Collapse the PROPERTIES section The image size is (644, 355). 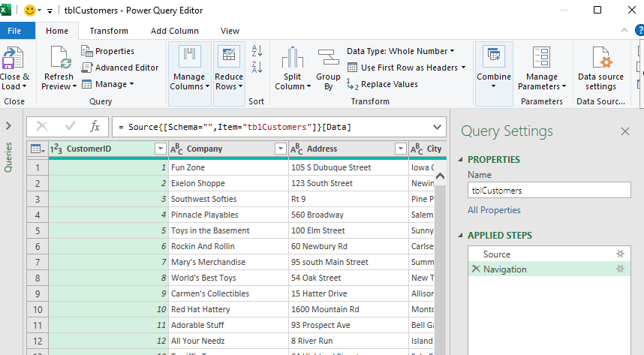[460, 159]
